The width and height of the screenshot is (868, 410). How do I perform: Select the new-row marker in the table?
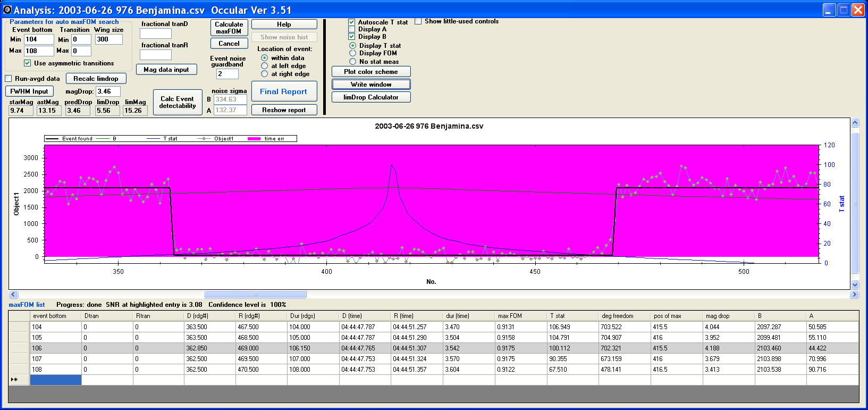coord(19,380)
